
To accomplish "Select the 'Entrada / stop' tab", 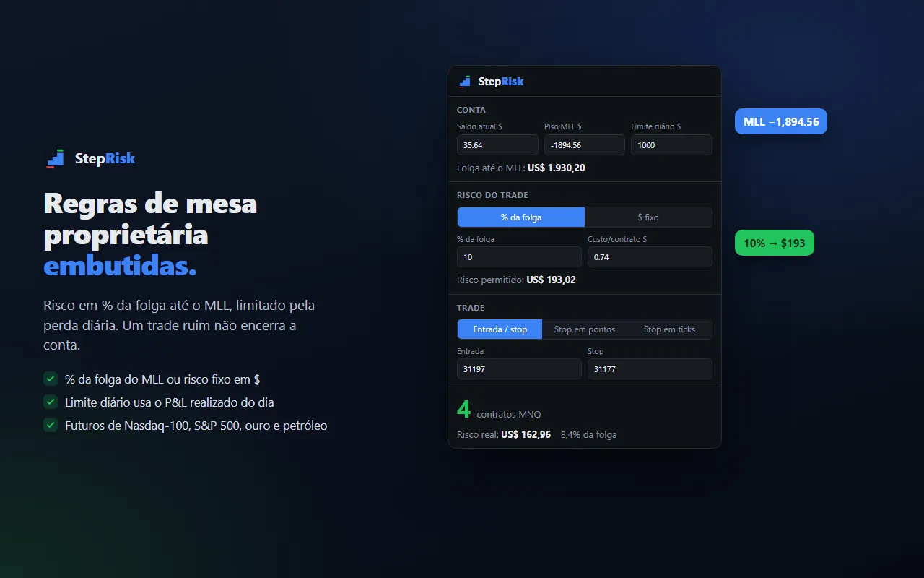I will [500, 329].
